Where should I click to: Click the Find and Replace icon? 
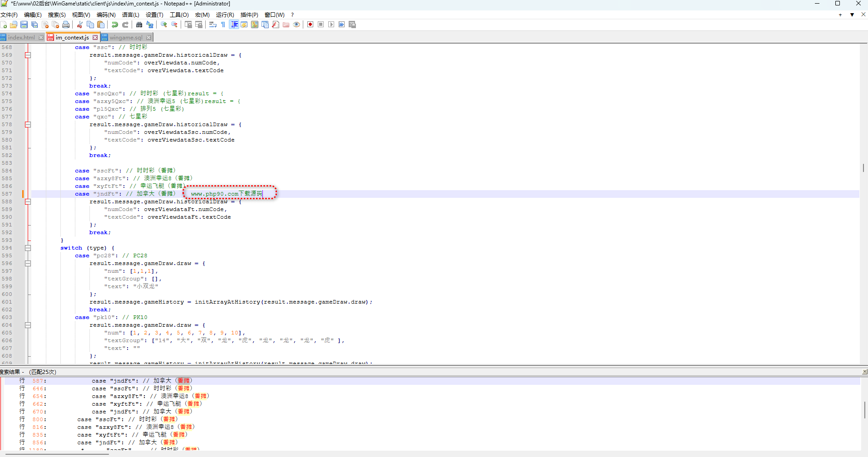[150, 25]
